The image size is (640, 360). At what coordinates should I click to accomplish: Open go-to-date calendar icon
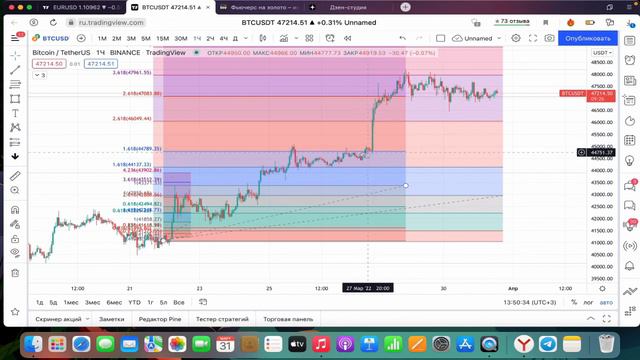click(x=203, y=302)
